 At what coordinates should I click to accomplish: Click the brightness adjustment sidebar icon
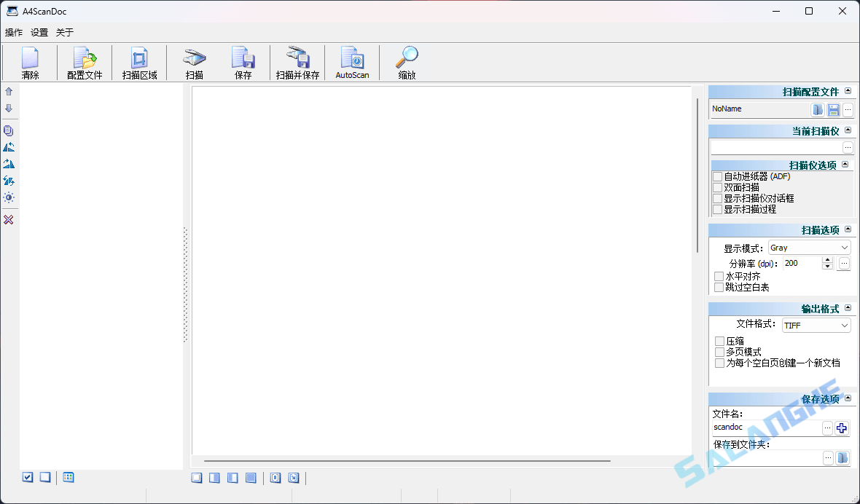coord(9,197)
